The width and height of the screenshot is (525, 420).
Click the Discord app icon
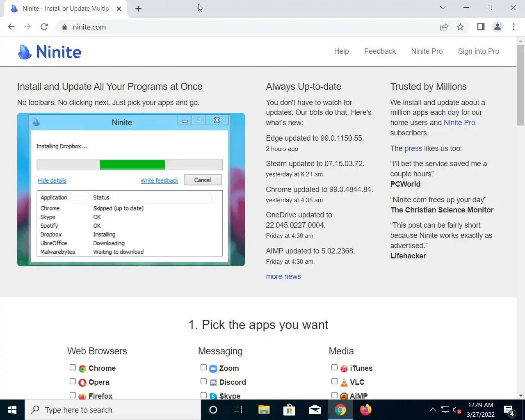[x=213, y=382]
